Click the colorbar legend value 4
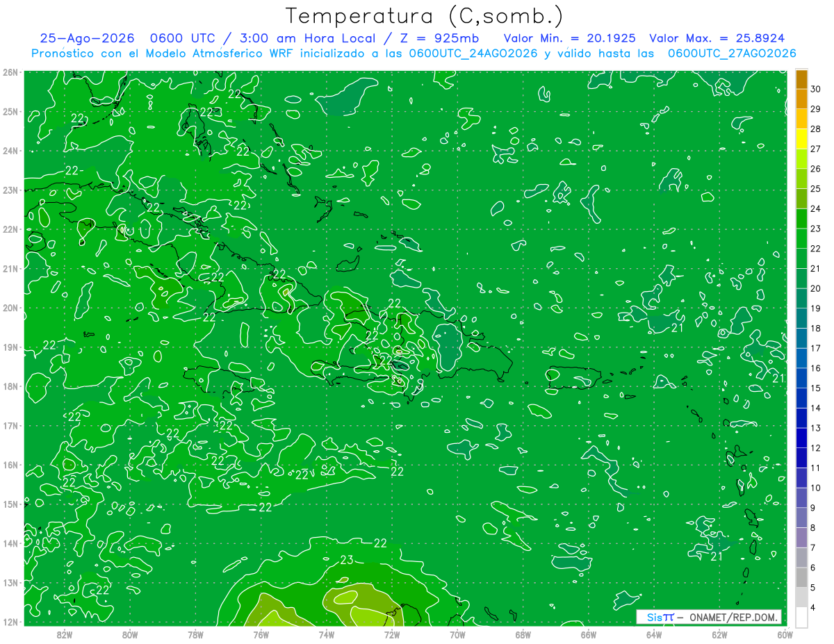Viewport: 834px width, 644px height. (x=813, y=608)
